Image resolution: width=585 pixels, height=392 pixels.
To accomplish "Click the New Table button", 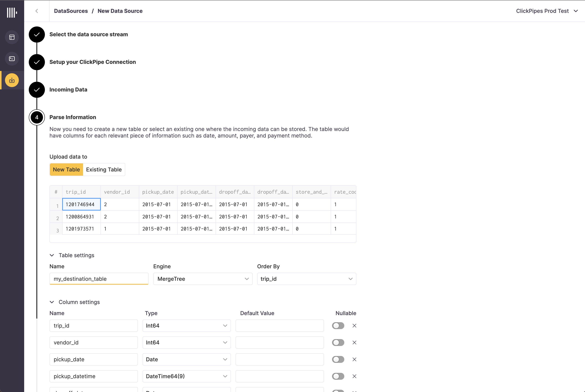I will (66, 169).
